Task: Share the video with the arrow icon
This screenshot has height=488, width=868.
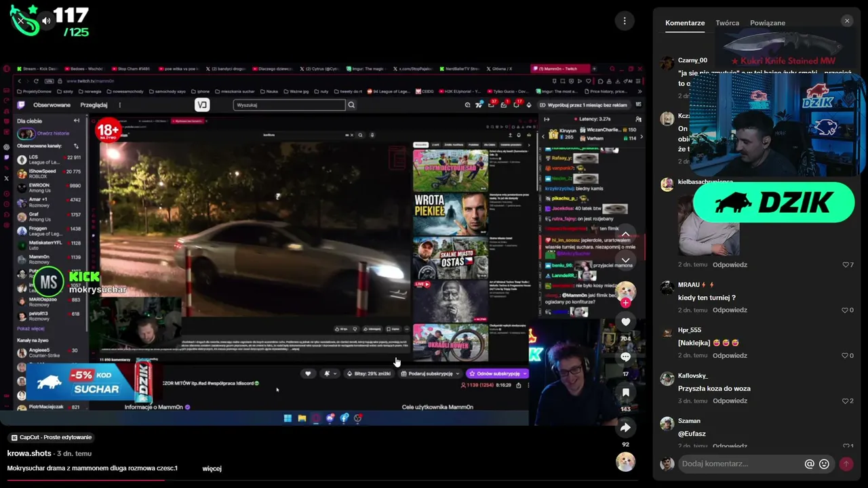Action: (x=625, y=428)
